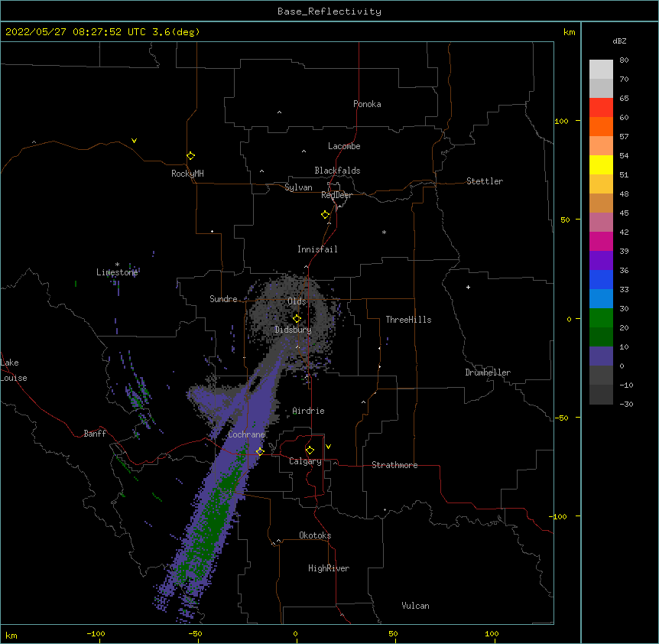Click the white asterisk marker east of Innisfail
Viewport: 659px width, 644px height.
384,232
